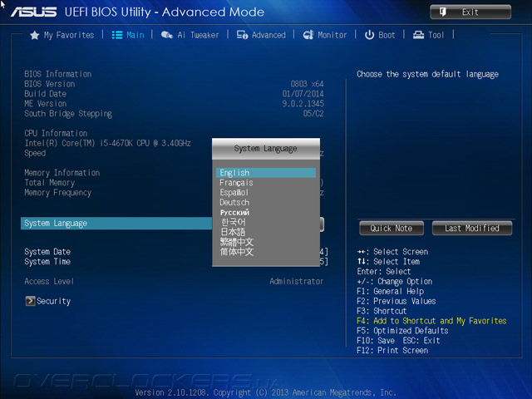Click the Access Level label

[49, 281]
